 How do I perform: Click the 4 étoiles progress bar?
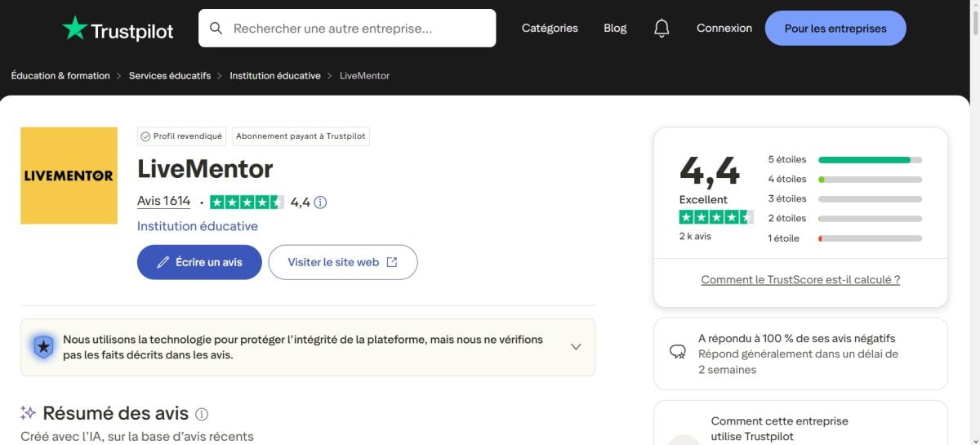(870, 180)
